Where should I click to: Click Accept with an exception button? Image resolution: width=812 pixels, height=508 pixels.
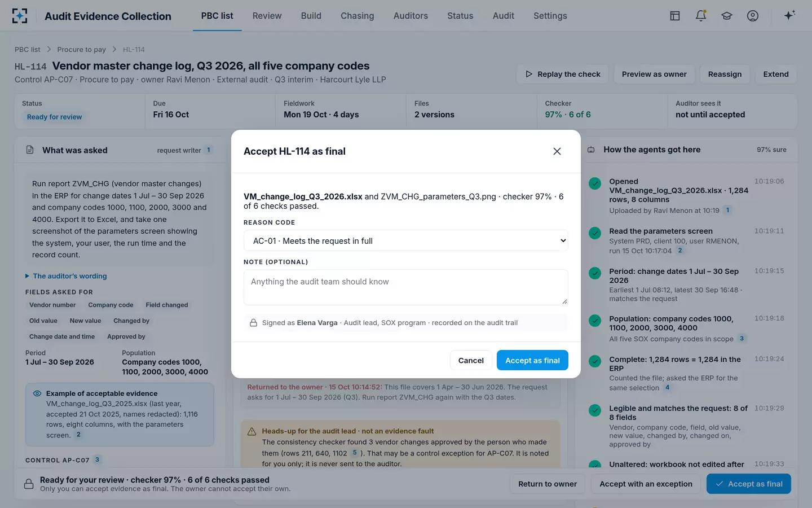[646, 484]
